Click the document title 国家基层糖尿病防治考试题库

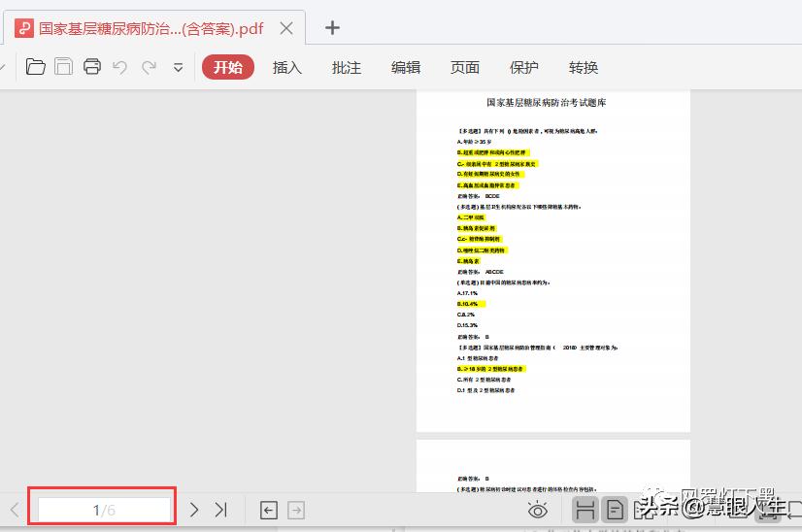[546, 103]
